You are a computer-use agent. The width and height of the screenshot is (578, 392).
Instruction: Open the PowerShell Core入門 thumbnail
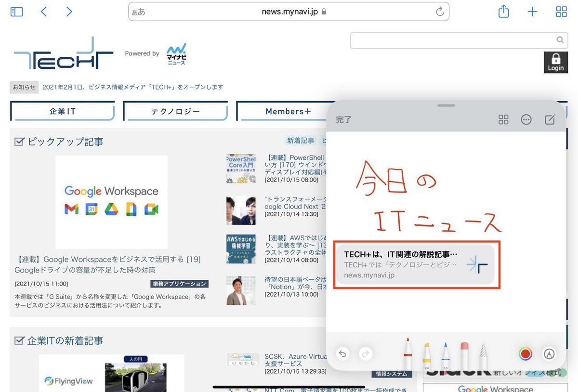(x=241, y=169)
